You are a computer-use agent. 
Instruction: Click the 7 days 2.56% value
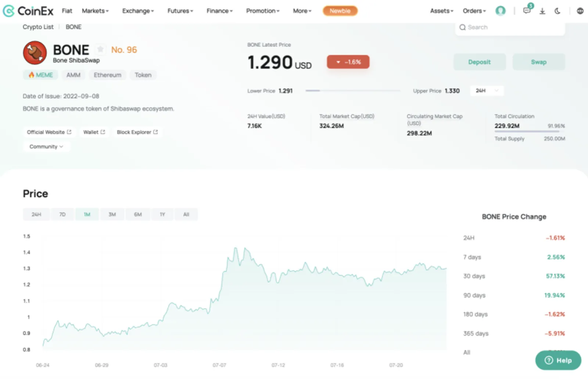556,257
